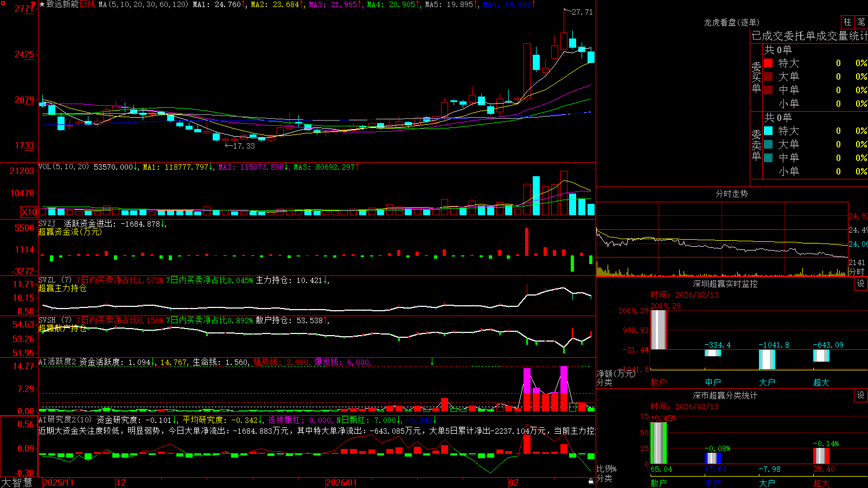The height and width of the screenshot is (488, 868).
Task: Click the VOL(5,10,20) indicator label
Action: (x=63, y=167)
